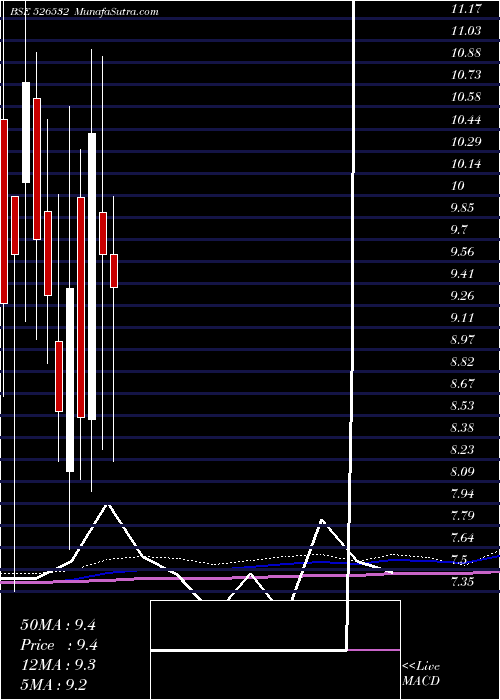Viewport: 500px width, 700px height.
Task: Click the 8.82 price axis label
Action: pyautogui.click(x=462, y=362)
